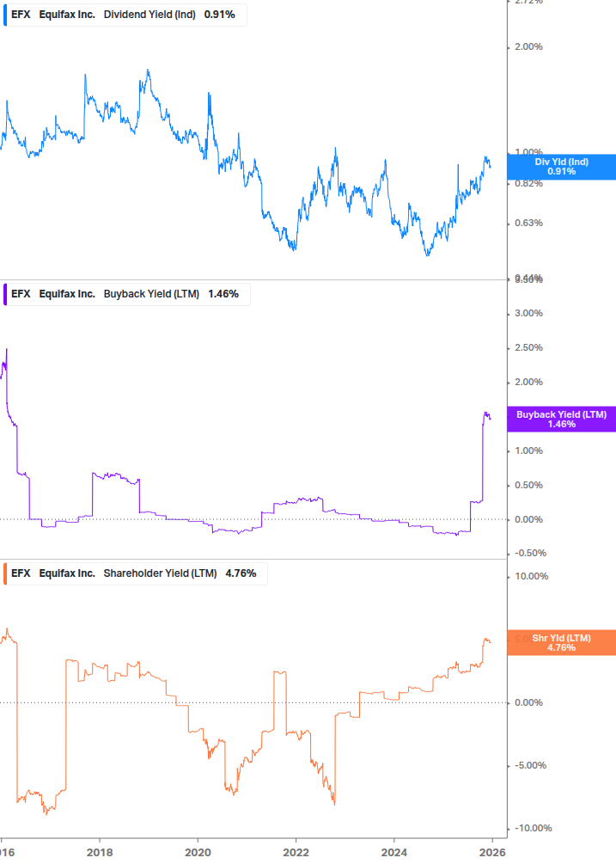
Task: Select the orange Shareholder Yield color bar
Action: tap(5, 573)
